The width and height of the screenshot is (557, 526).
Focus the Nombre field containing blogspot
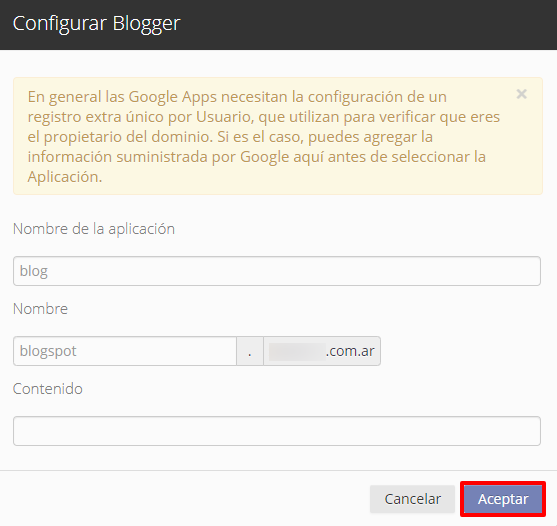click(x=125, y=351)
